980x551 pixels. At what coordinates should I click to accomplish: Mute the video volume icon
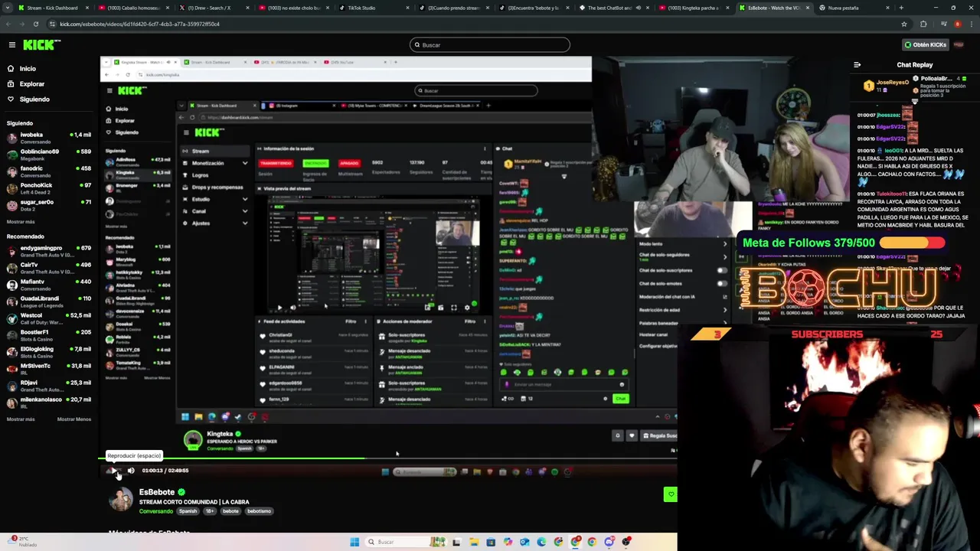pos(131,471)
